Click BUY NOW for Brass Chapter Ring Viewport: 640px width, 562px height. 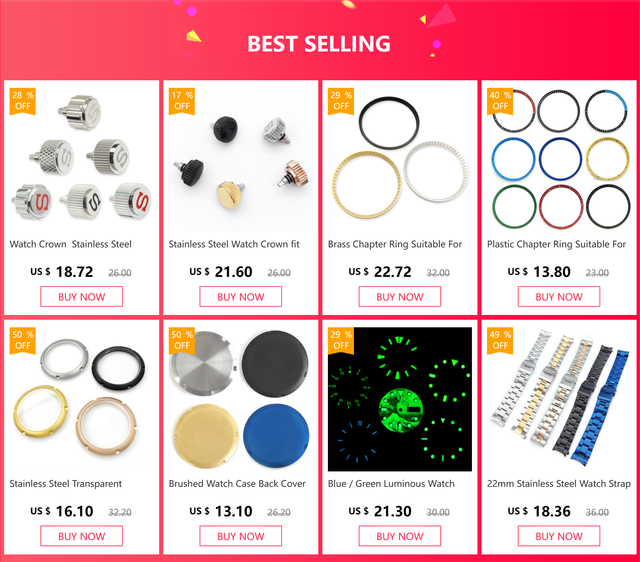tap(400, 297)
